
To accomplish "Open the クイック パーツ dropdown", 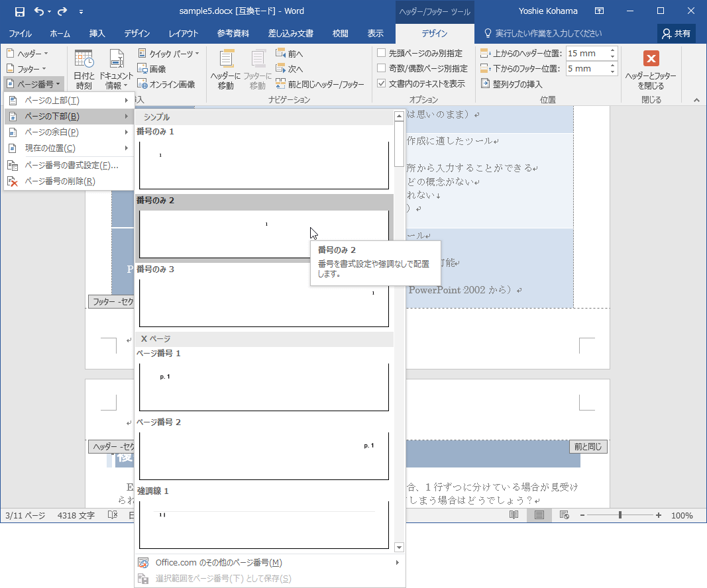I will (x=168, y=54).
